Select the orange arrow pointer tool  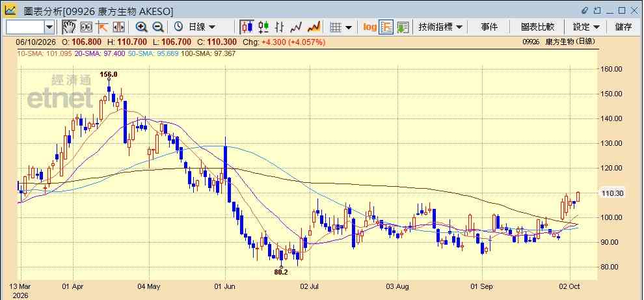pos(102,27)
